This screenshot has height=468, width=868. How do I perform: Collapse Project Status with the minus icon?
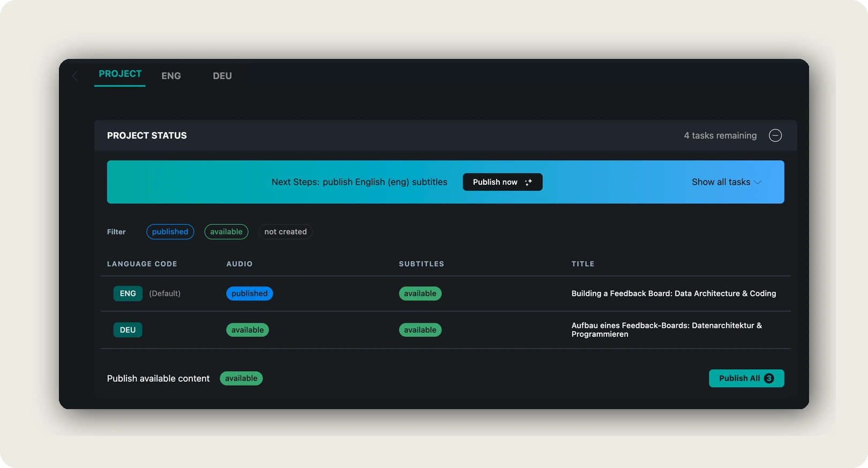click(x=775, y=135)
